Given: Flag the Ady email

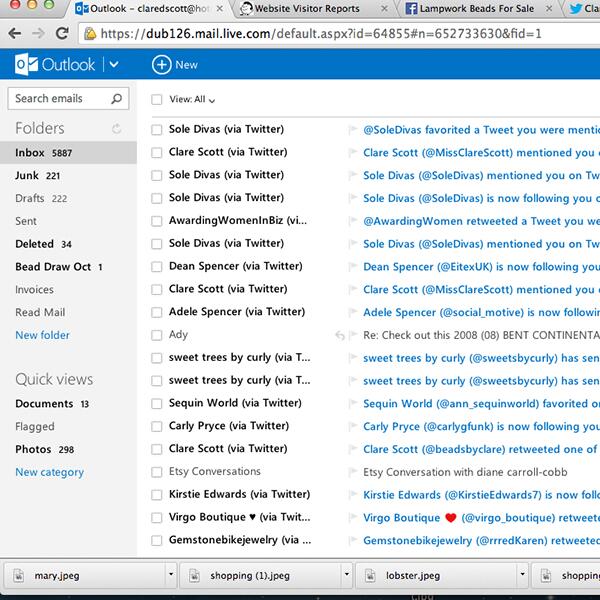Looking at the screenshot, I should click(x=352, y=335).
